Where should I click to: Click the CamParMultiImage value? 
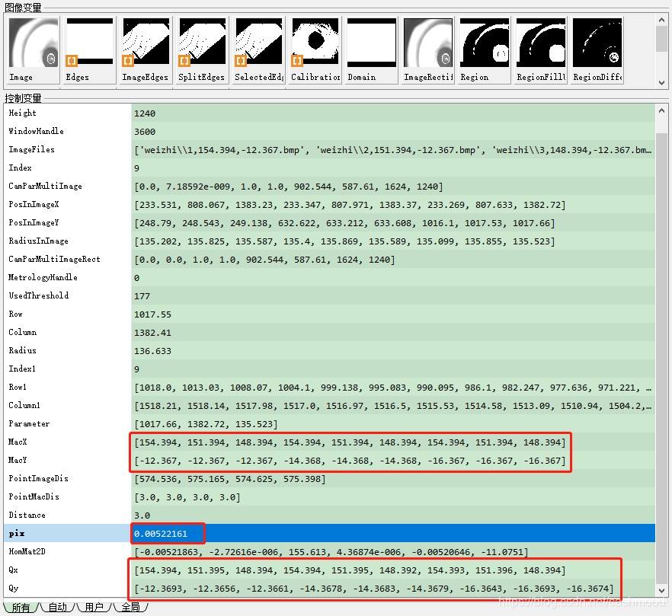pyautogui.click(x=289, y=187)
